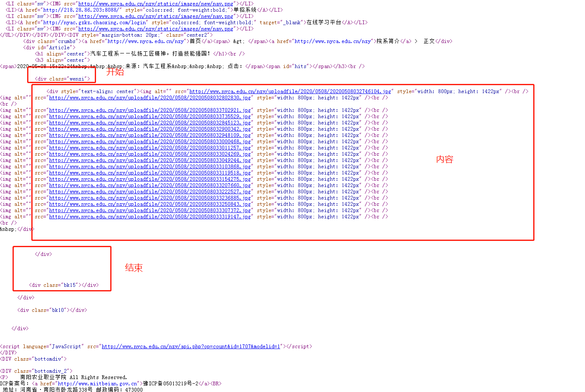Click the div class="bk15" source line

click(64, 285)
